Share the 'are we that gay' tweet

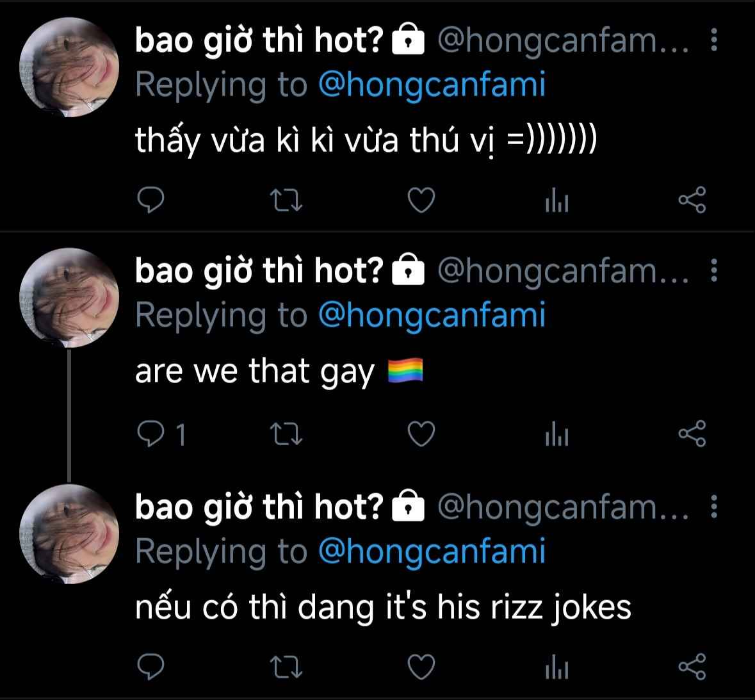(692, 434)
